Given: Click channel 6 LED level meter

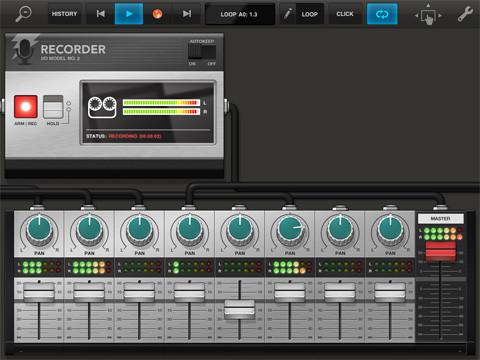Looking at the screenshot, I should coord(290,267).
